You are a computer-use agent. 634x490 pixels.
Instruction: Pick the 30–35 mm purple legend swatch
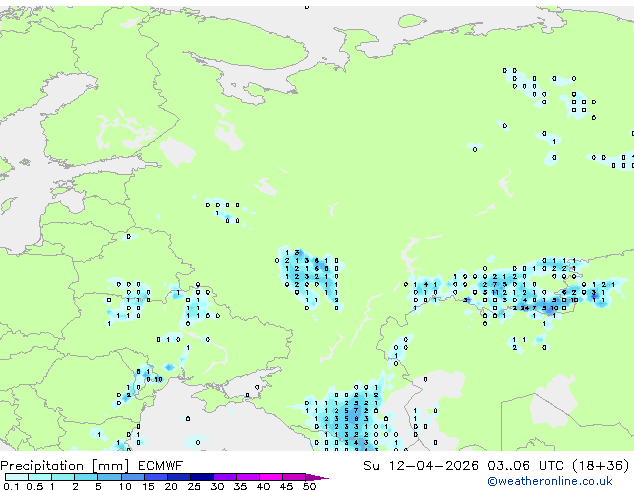pyautogui.click(x=225, y=477)
